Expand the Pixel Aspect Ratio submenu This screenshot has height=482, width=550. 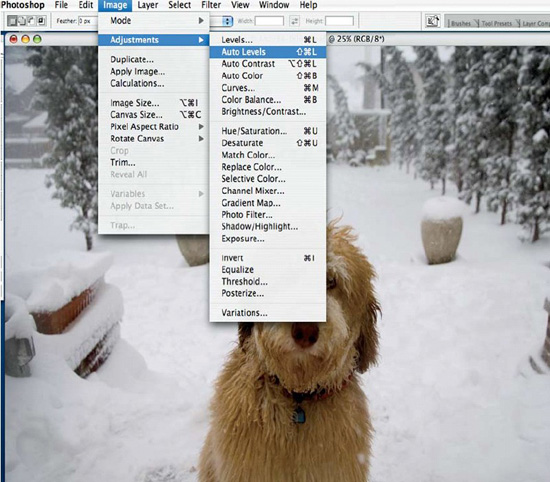point(154,127)
